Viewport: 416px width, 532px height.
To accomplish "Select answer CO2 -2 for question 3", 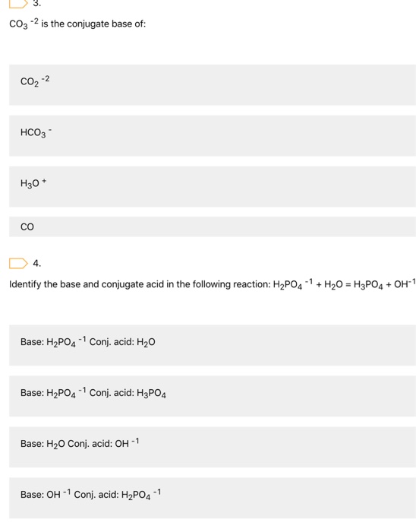I will [x=213, y=85].
